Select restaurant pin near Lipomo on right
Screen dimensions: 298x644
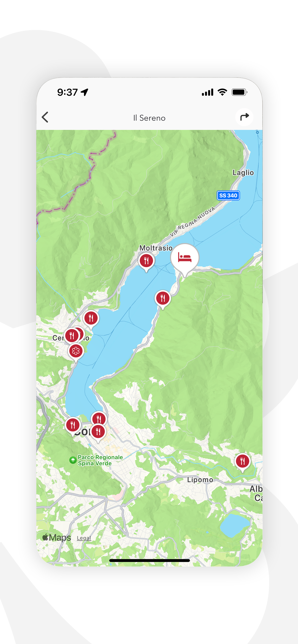(x=242, y=461)
